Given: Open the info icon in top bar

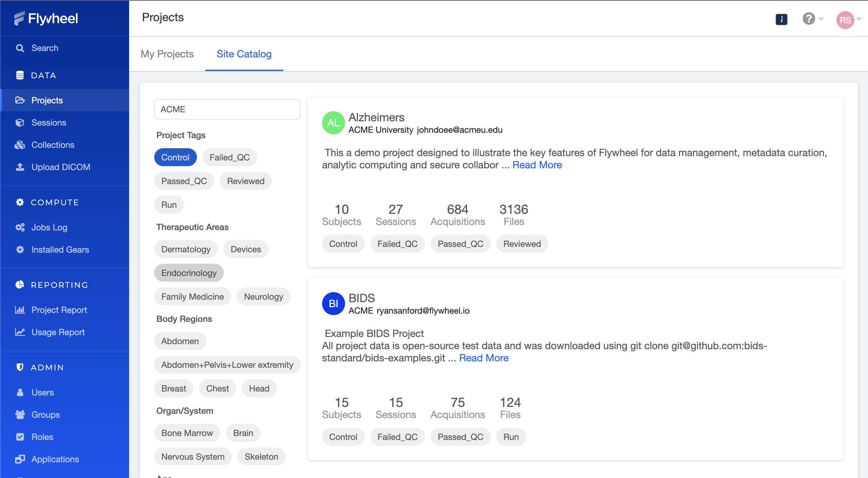Looking at the screenshot, I should point(781,19).
